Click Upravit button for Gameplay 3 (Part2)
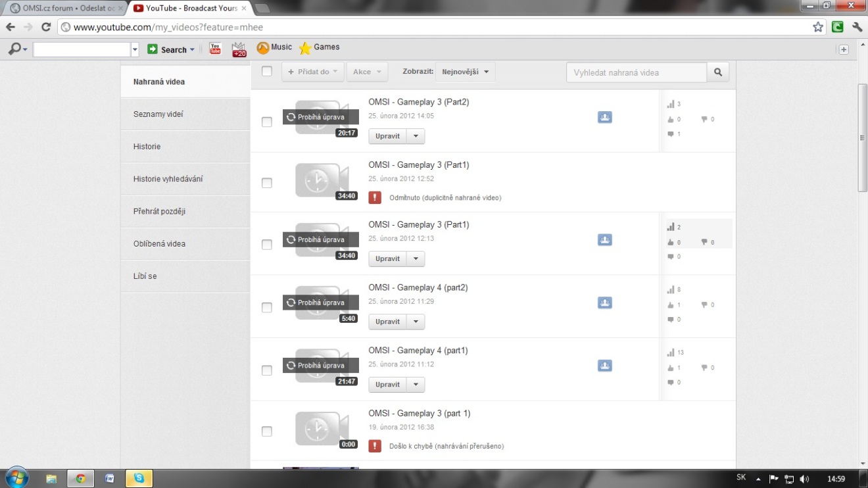 pos(387,136)
